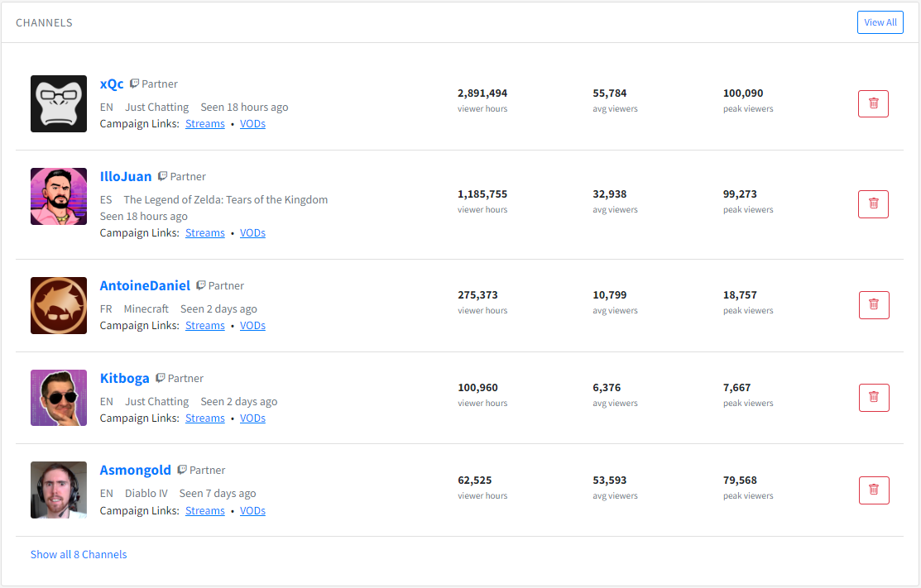
Task: Select AntoineDaniel's 275,373 viewer hours value
Action: point(477,295)
